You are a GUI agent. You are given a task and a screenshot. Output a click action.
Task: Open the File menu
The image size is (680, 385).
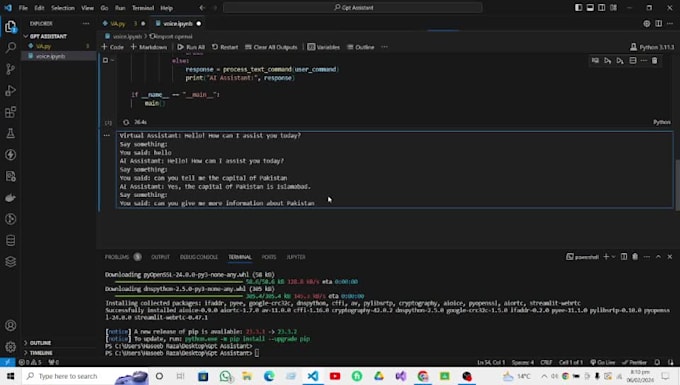click(23, 8)
